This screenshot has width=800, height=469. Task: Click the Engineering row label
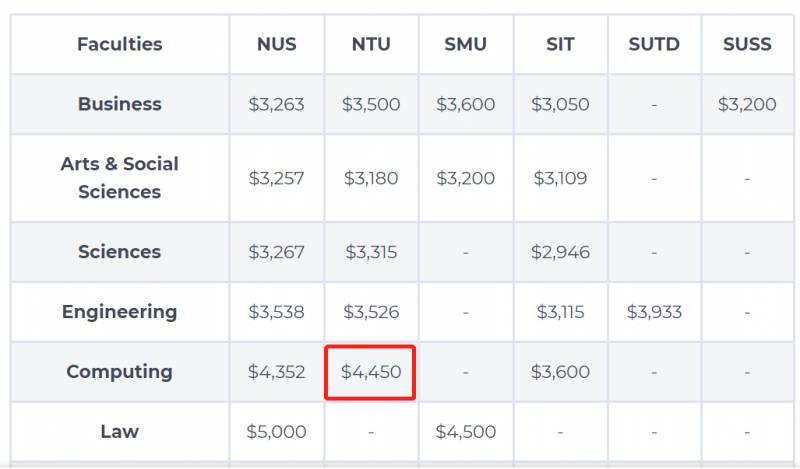(119, 312)
